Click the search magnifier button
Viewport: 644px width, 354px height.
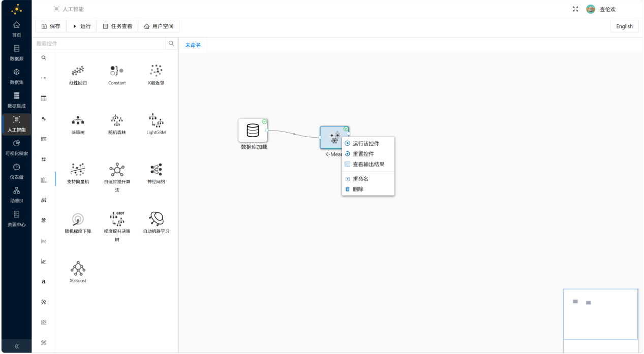coord(172,43)
